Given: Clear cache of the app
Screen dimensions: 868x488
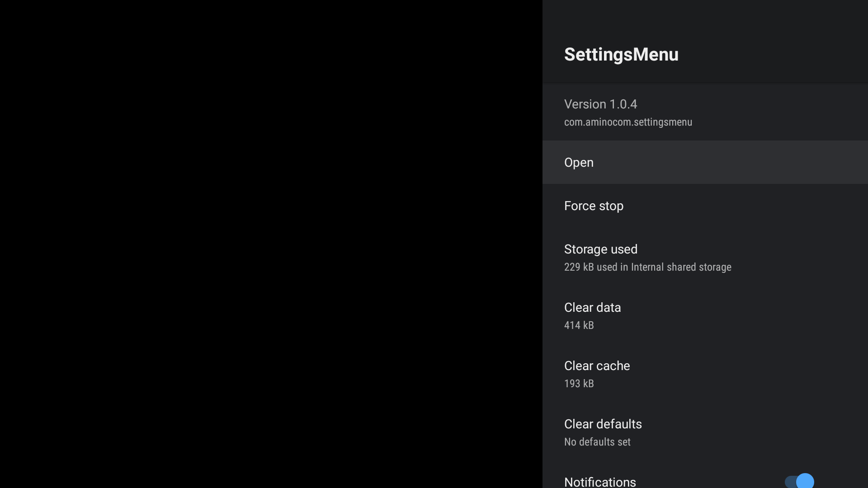Looking at the screenshot, I should click(705, 374).
